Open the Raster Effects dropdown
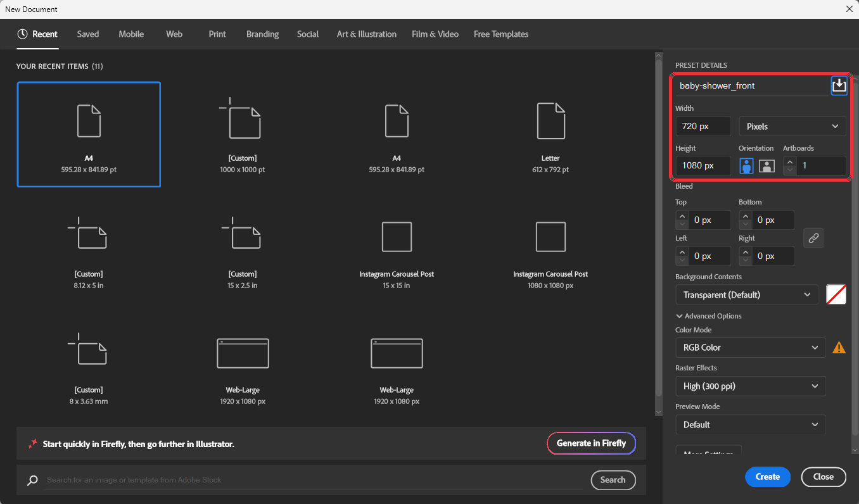The image size is (859, 504). point(751,386)
